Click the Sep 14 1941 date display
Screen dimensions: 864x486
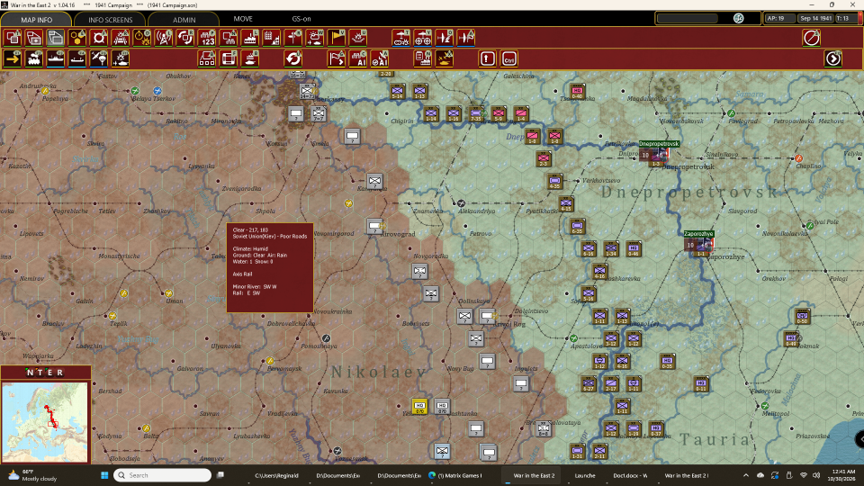pos(816,18)
